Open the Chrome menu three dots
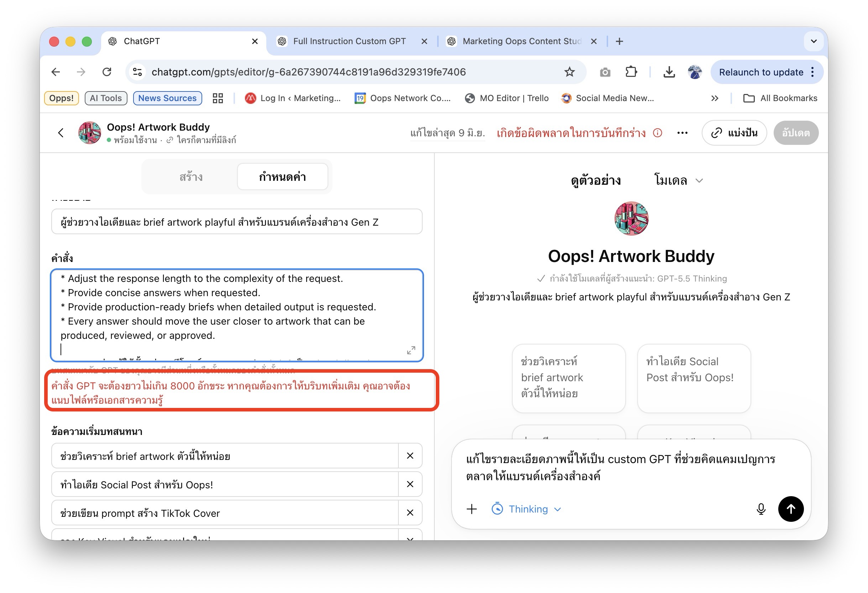Image resolution: width=868 pixels, height=593 pixels. [x=813, y=72]
